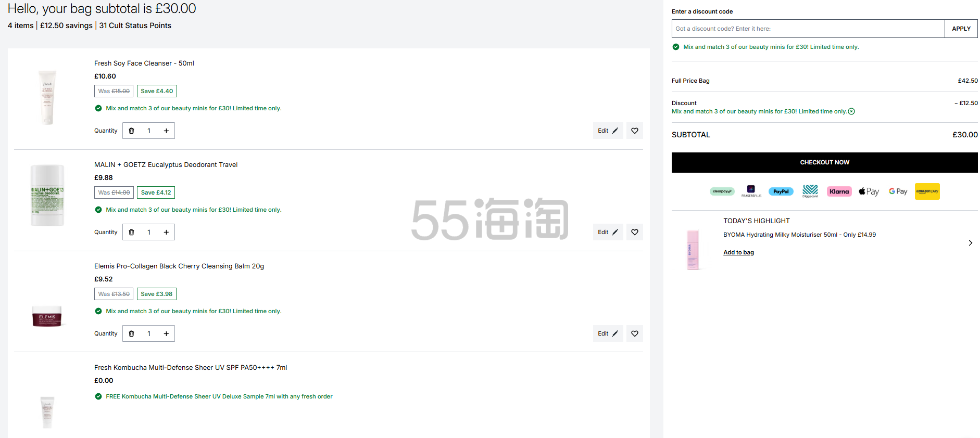The width and height of the screenshot is (980, 438).
Task: Click the Mix and match offer text under Soy Face Cleanser
Action: point(194,108)
